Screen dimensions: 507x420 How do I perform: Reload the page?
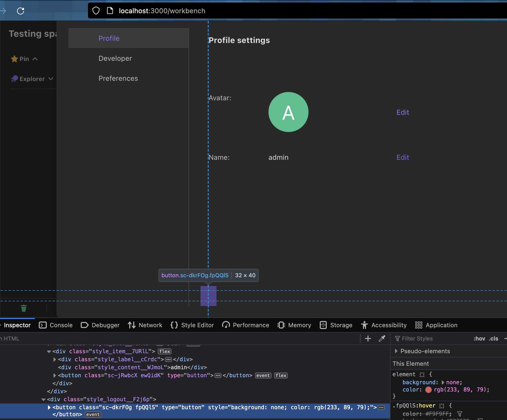(20, 11)
